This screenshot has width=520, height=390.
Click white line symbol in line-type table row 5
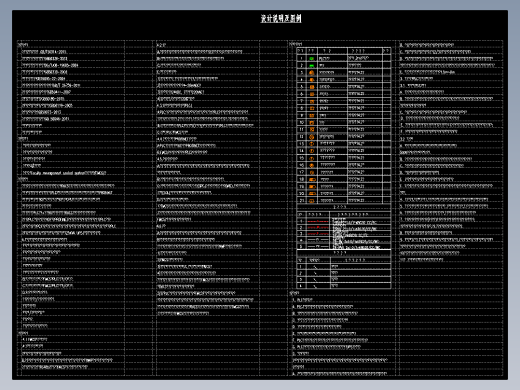pos(318,246)
